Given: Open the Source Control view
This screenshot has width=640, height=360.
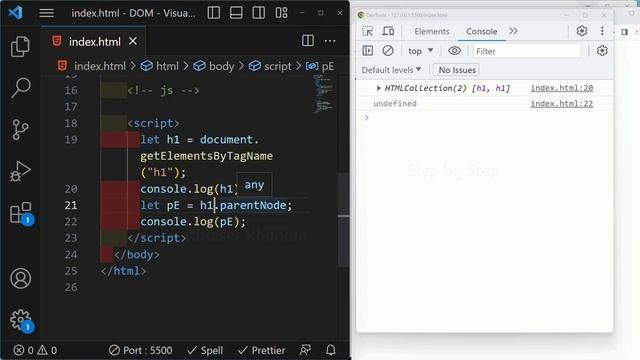Looking at the screenshot, I should click(20, 130).
